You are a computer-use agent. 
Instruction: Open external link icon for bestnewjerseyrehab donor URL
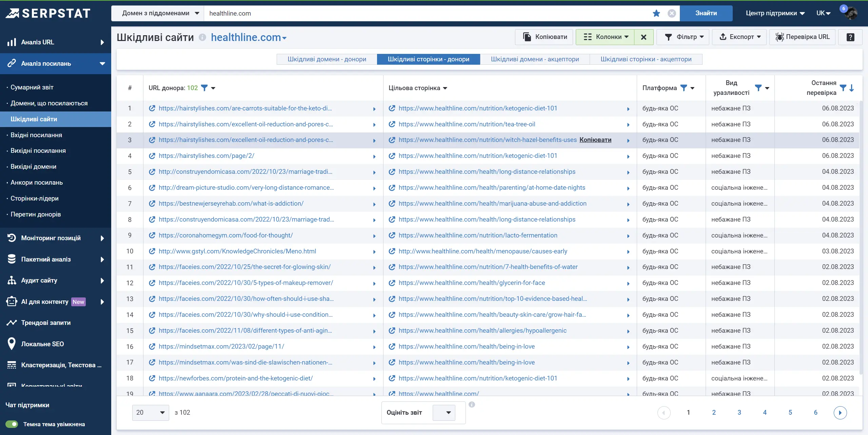click(152, 204)
